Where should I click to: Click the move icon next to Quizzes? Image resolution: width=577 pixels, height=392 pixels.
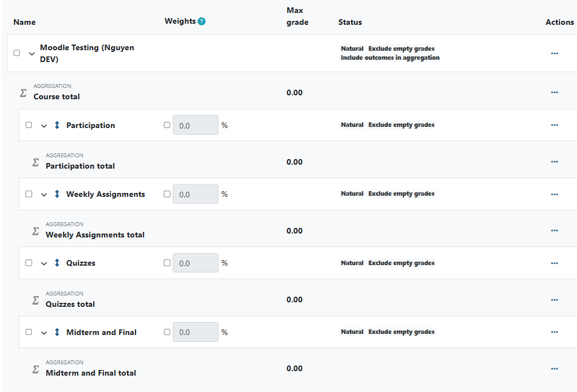[56, 262]
